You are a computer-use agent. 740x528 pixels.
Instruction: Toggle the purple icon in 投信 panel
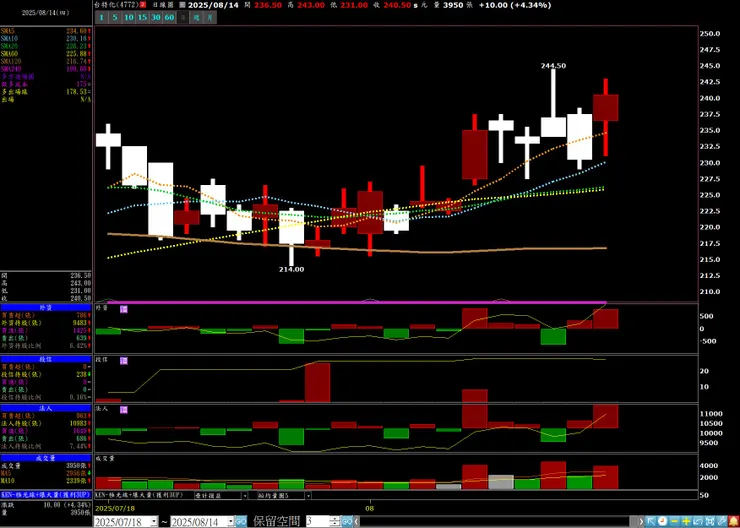point(124,360)
